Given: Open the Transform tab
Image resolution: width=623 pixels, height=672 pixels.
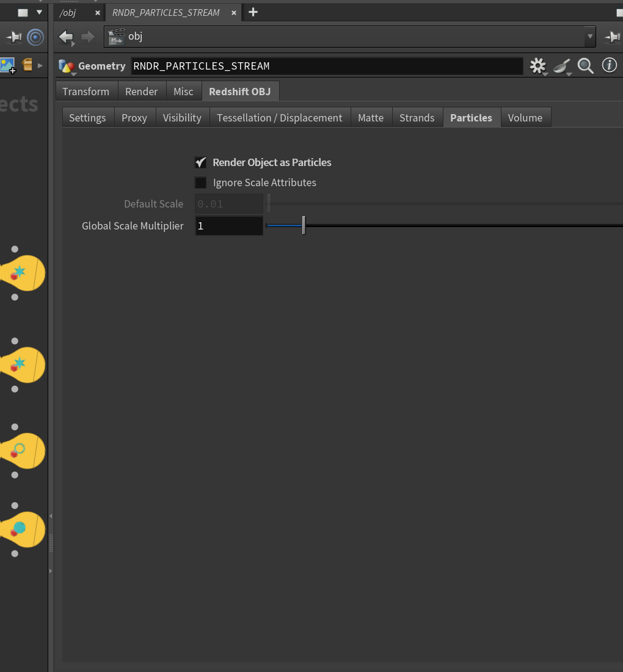Looking at the screenshot, I should coord(86,92).
